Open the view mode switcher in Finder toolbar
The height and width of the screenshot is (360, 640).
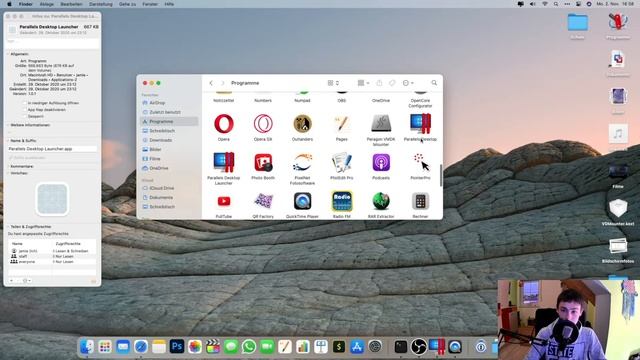pos(333,83)
